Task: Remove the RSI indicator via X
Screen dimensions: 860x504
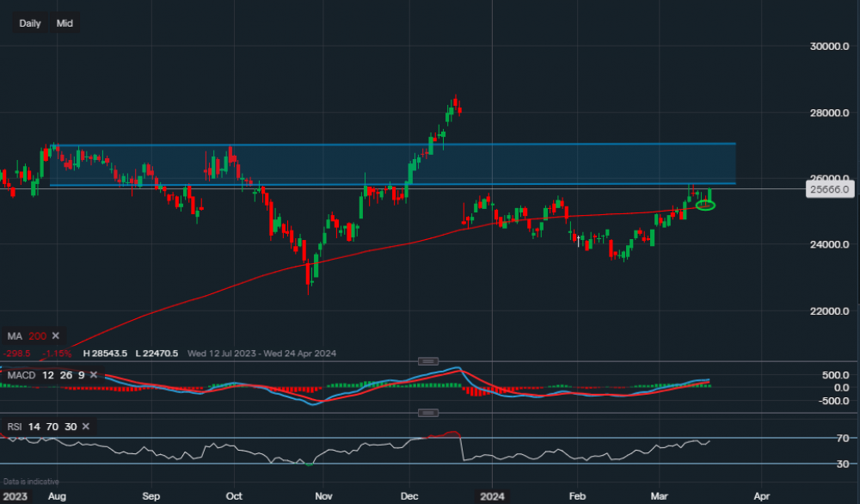Action: [87, 426]
